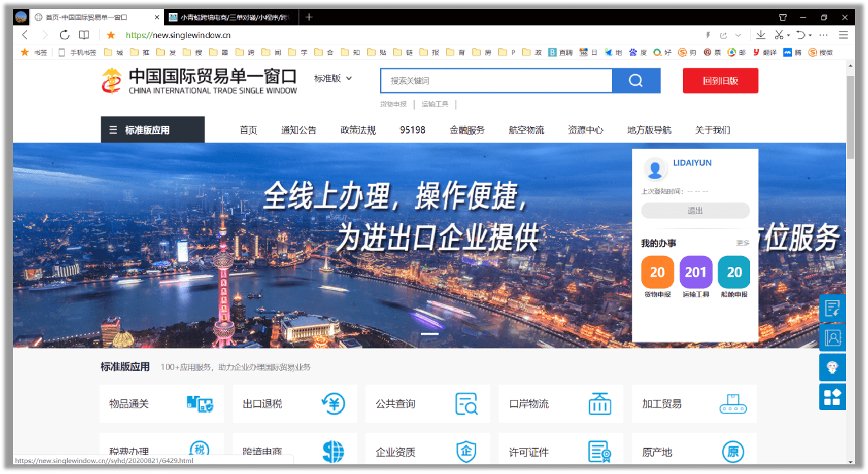Click the 更多 link in 我的办事

point(743,243)
